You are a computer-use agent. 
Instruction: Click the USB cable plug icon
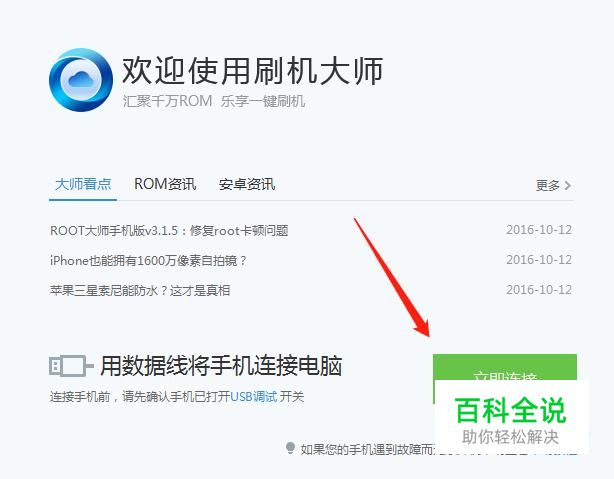[71, 366]
